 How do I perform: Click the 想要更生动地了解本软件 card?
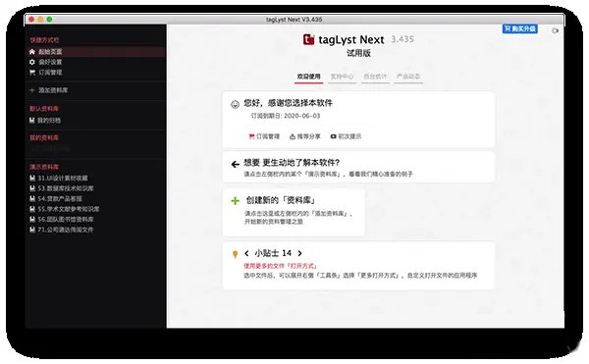tap(358, 168)
